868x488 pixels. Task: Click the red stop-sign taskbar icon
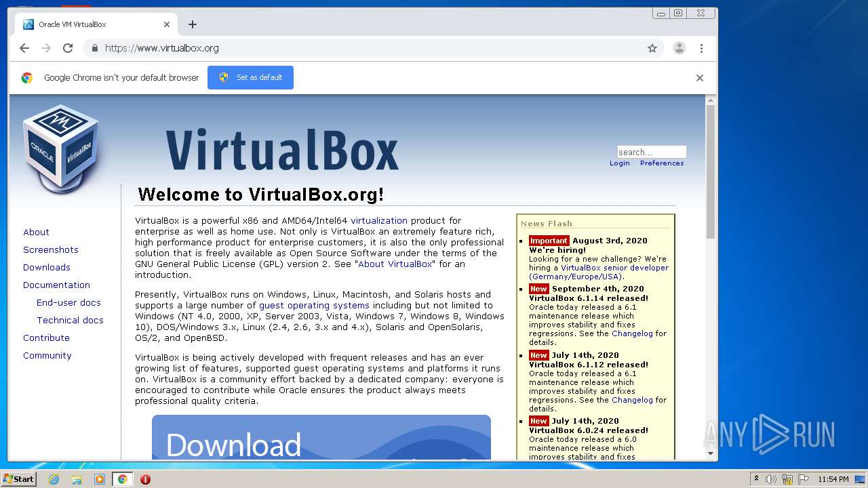145,479
